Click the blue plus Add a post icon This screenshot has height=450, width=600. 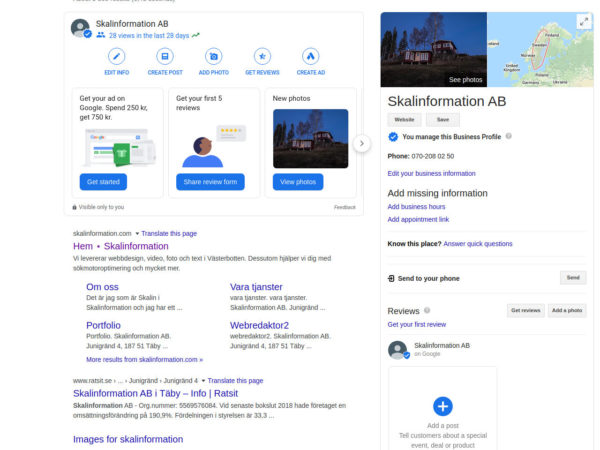point(443,406)
